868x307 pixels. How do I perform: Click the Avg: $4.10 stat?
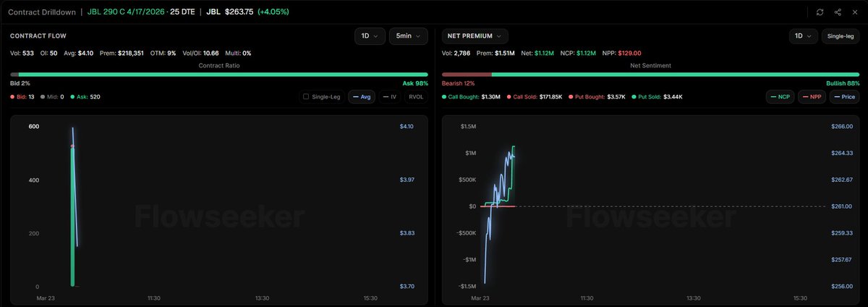click(77, 53)
